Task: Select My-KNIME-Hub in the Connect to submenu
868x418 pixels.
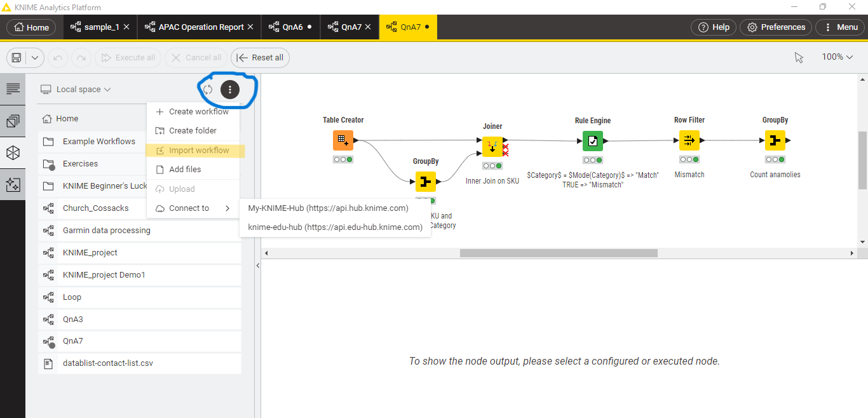Action: coord(328,208)
